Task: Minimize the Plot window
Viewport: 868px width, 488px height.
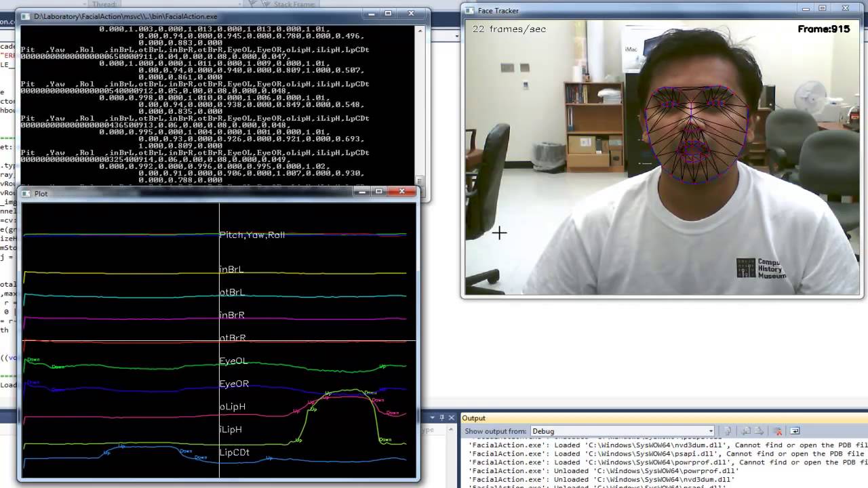Action: [x=362, y=192]
